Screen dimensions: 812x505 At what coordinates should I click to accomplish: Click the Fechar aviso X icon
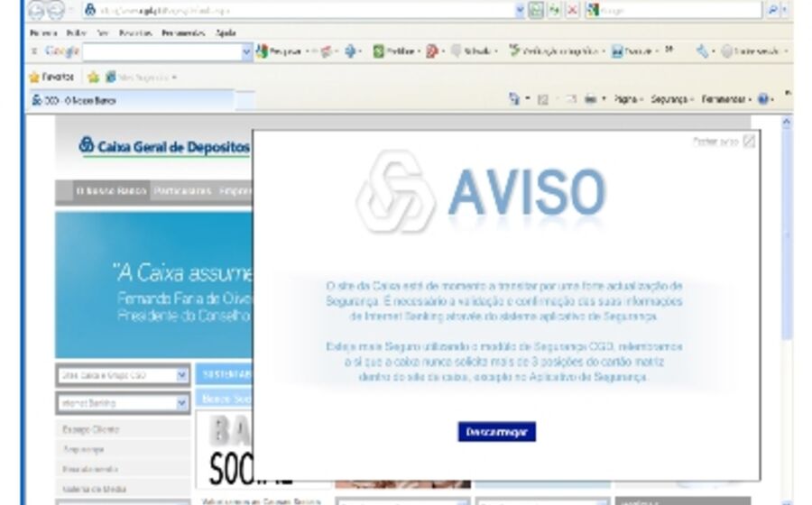point(749,141)
